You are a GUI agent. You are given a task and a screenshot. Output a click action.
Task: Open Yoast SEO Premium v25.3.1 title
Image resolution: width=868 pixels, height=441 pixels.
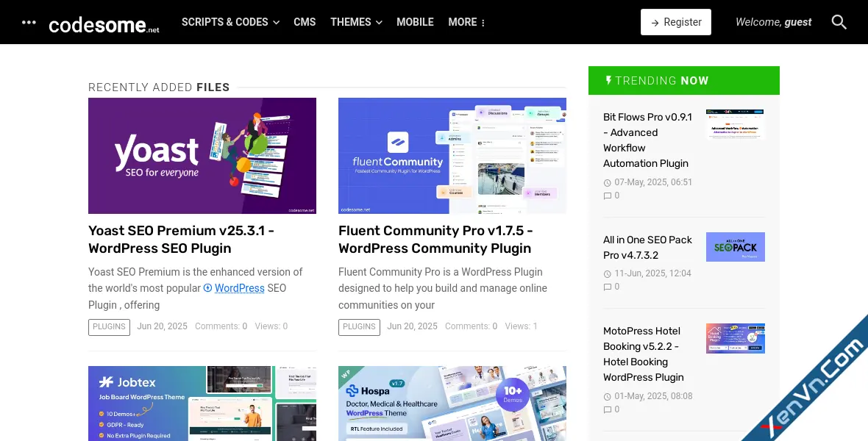click(181, 239)
